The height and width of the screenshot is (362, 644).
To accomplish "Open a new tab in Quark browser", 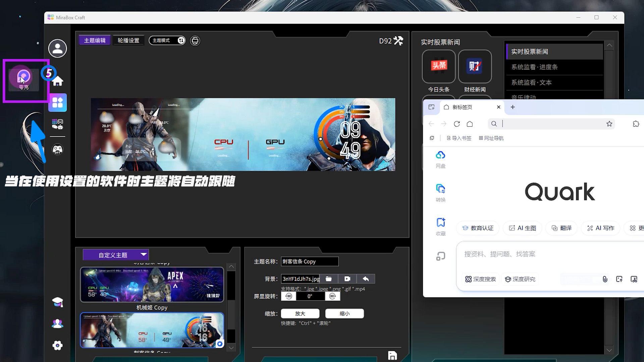I will 513,107.
